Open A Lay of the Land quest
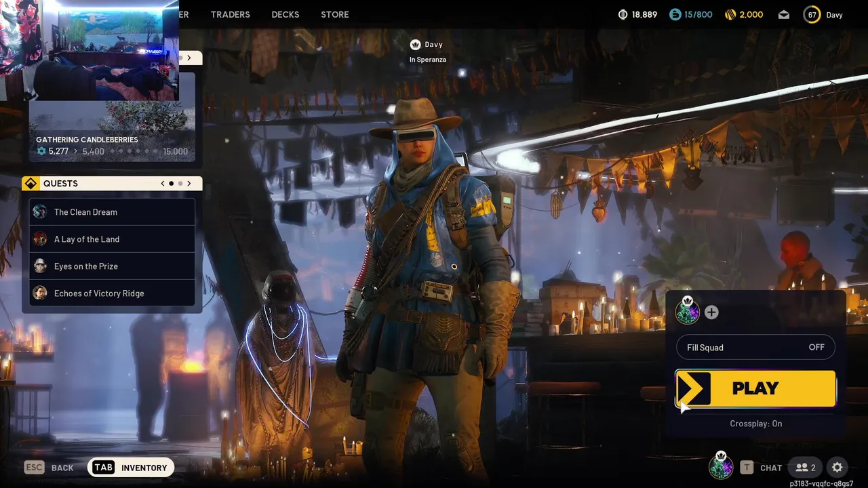Screen dimensions: 868x488 point(112,239)
